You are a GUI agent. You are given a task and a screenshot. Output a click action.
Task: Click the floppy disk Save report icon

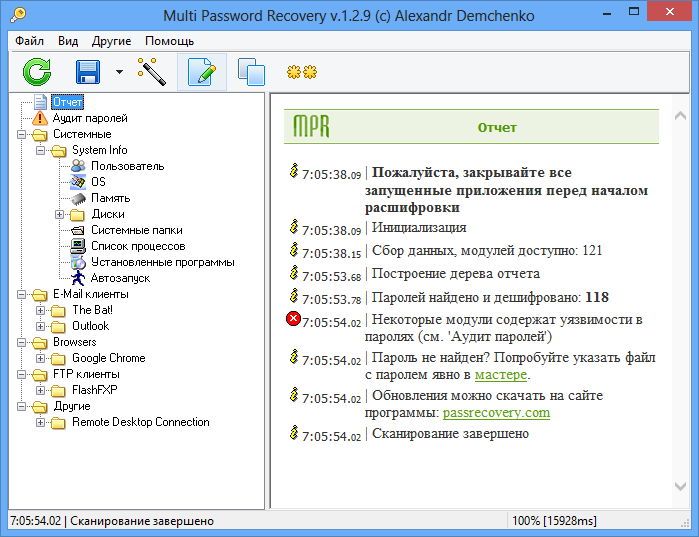coord(88,72)
